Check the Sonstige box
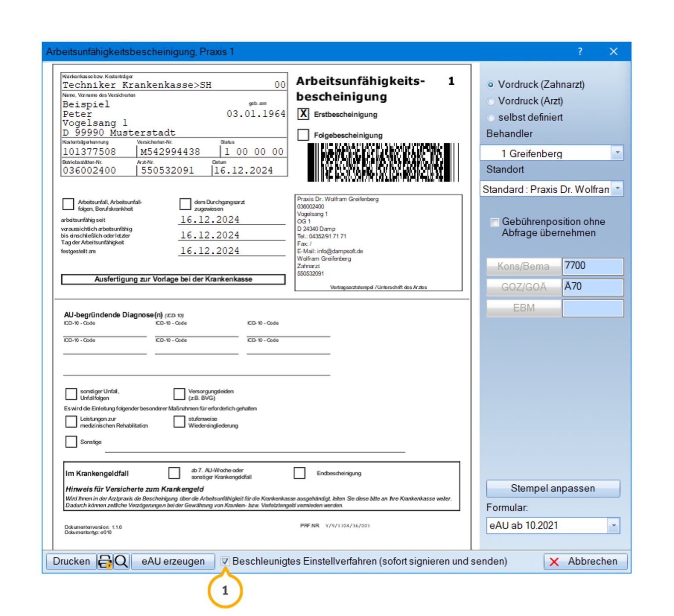This screenshot has width=674, height=616. [71, 441]
